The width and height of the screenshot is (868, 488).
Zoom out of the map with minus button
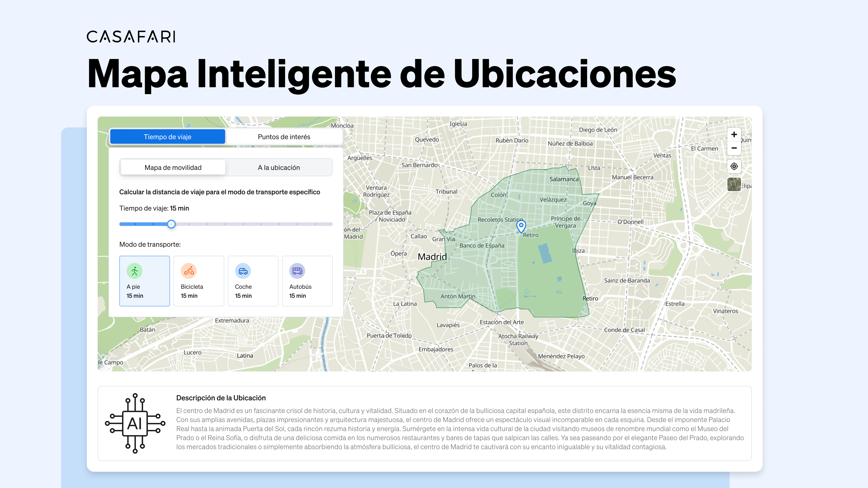[x=734, y=148]
